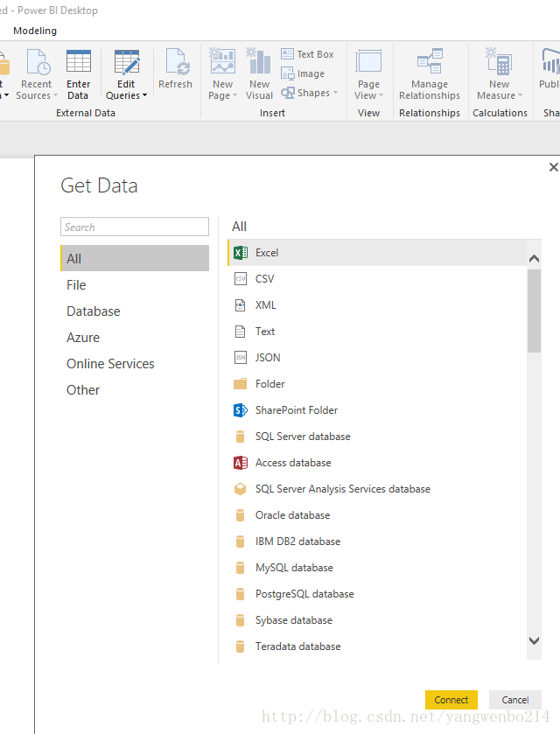The height and width of the screenshot is (734, 560).
Task: Choose the SharePoint Folder icon
Action: pos(241,410)
